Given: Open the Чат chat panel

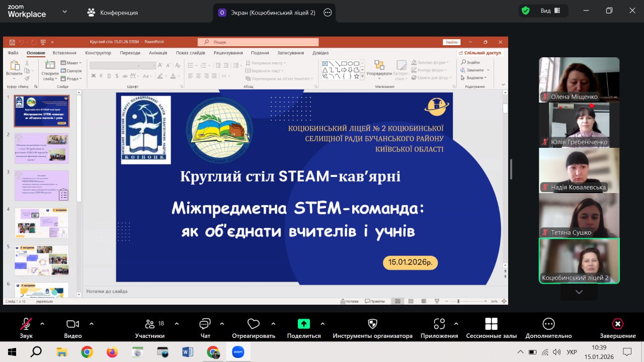Looking at the screenshot, I should click(205, 324).
